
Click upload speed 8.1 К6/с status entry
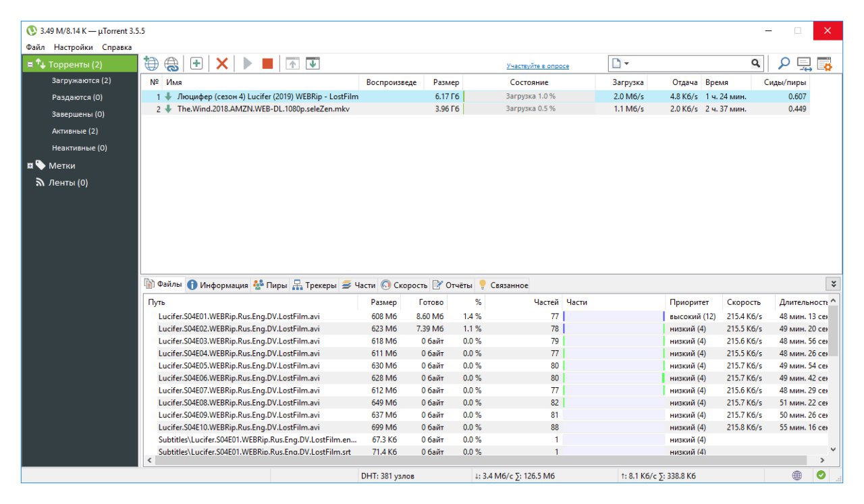658,476
